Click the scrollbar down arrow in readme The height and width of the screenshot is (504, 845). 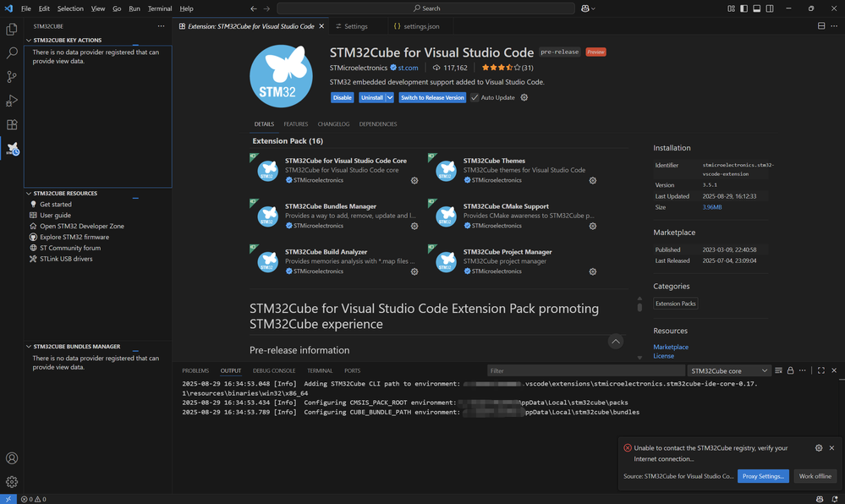pyautogui.click(x=639, y=358)
